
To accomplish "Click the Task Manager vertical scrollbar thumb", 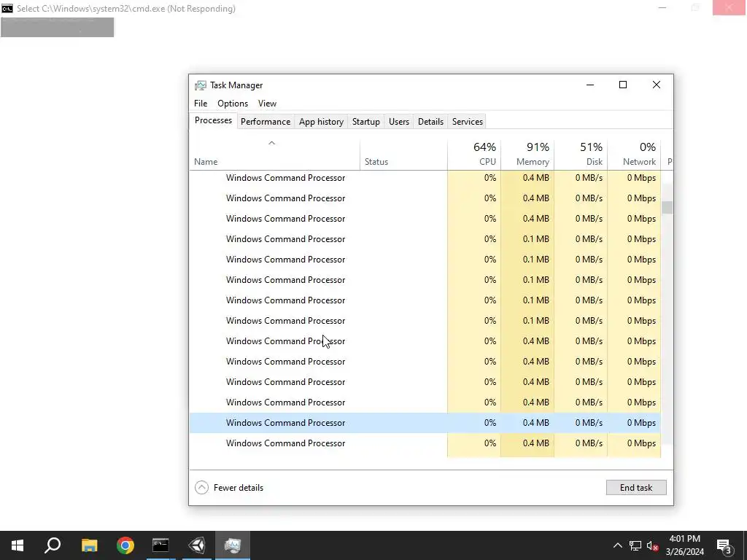I will point(667,208).
